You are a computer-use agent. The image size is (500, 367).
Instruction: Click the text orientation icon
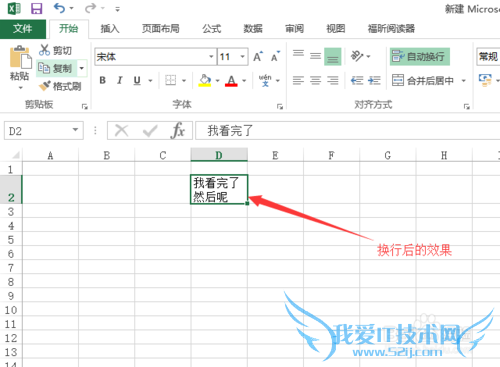[357, 56]
